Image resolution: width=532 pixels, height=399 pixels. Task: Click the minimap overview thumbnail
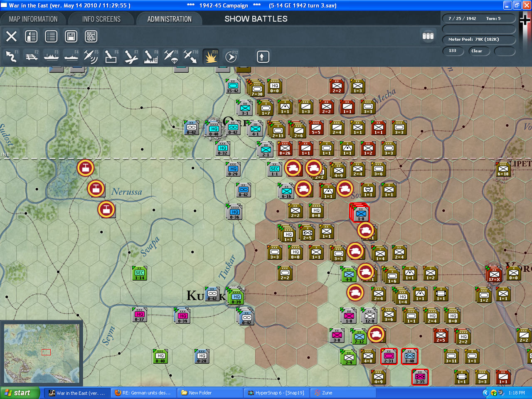42,354
